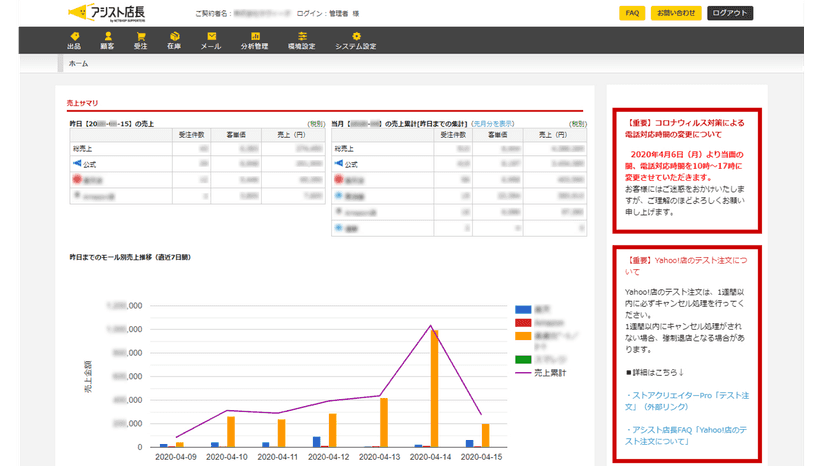This screenshot has height=466, width=828.
Task: Click the Yahoo!店のテスト注文について notice title
Action: click(686, 266)
